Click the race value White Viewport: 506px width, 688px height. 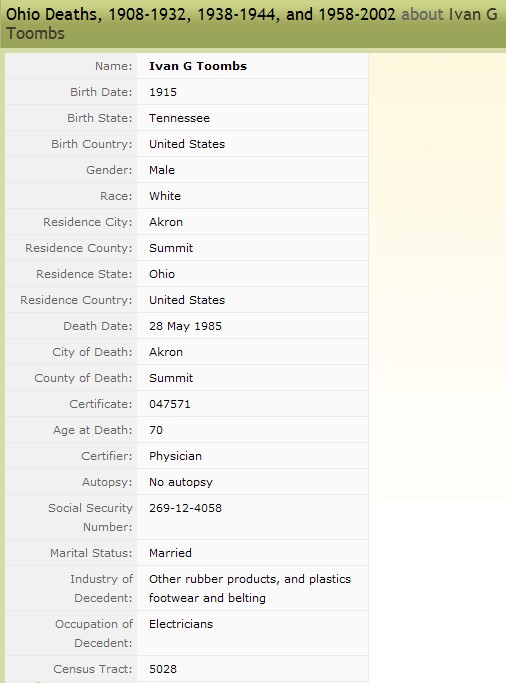165,196
